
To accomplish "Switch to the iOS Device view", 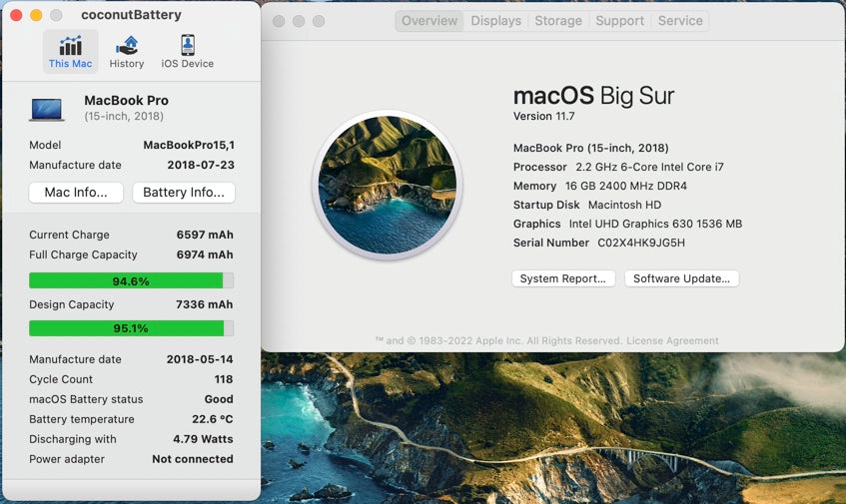I will tap(187, 52).
